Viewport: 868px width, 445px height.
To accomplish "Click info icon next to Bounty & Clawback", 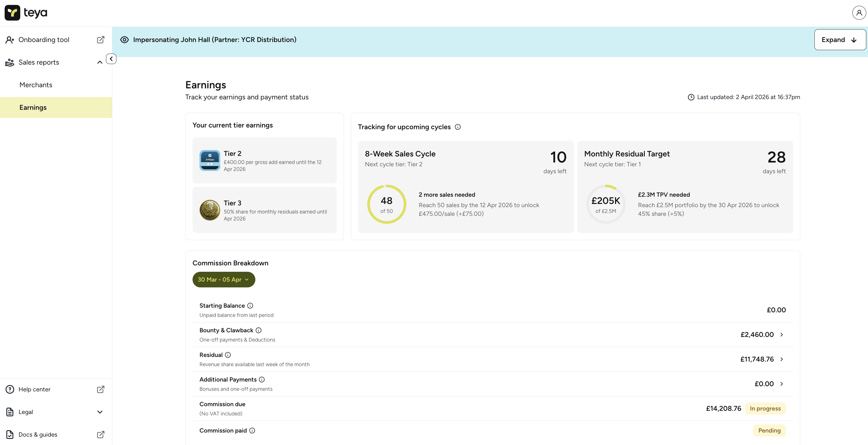I will (259, 330).
